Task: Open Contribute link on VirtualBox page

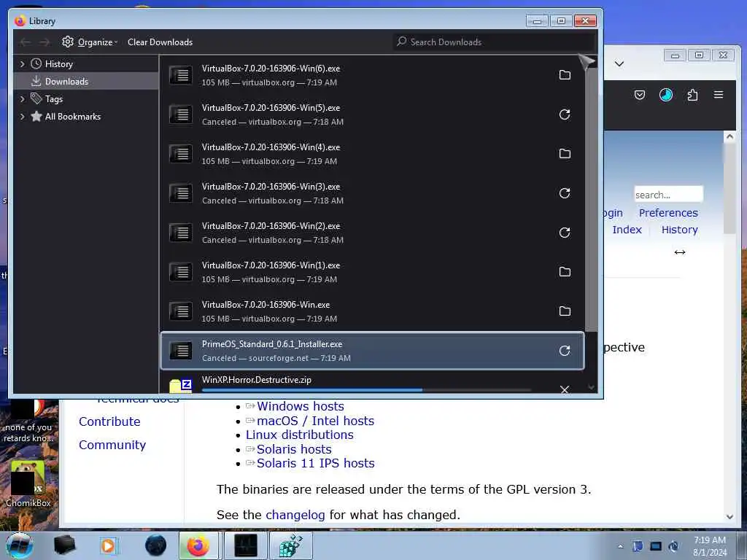Action: [109, 421]
